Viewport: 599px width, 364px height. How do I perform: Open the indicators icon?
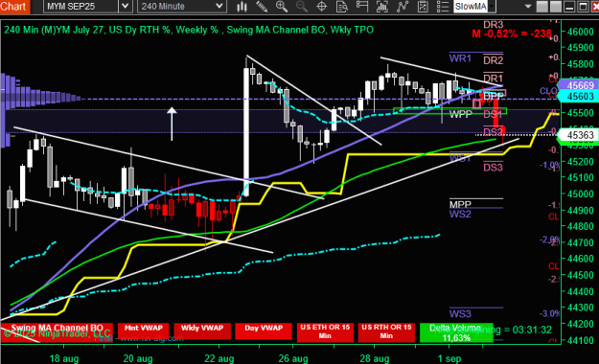403,6
